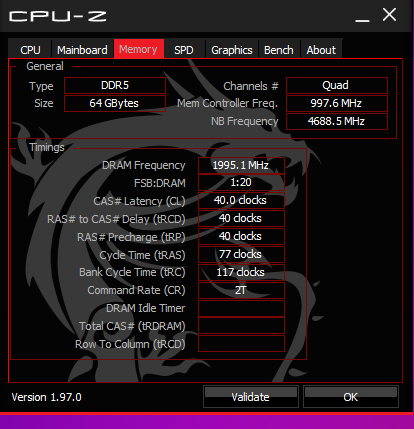This screenshot has height=429, width=414.
Task: Select the Command Rate 2T field
Action: tap(241, 290)
